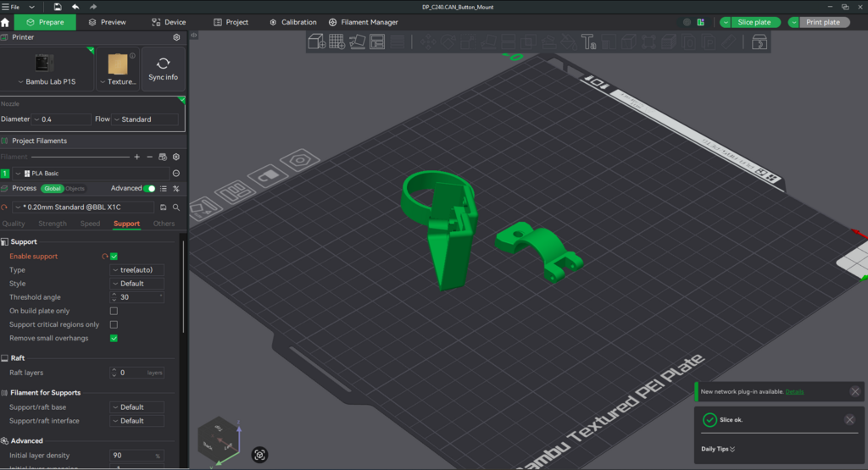Open the Print plate dropdown arrow
Image resolution: width=868 pixels, height=470 pixels.
tap(793, 22)
